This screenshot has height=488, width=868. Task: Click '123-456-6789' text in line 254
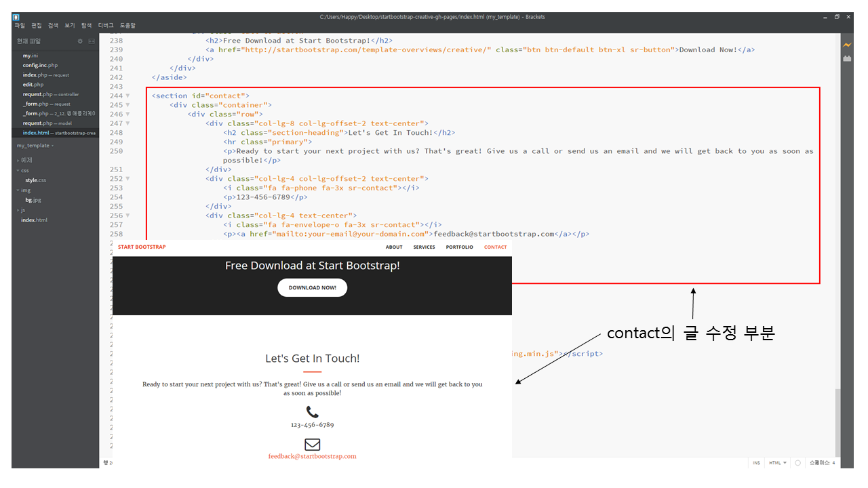pyautogui.click(x=264, y=197)
